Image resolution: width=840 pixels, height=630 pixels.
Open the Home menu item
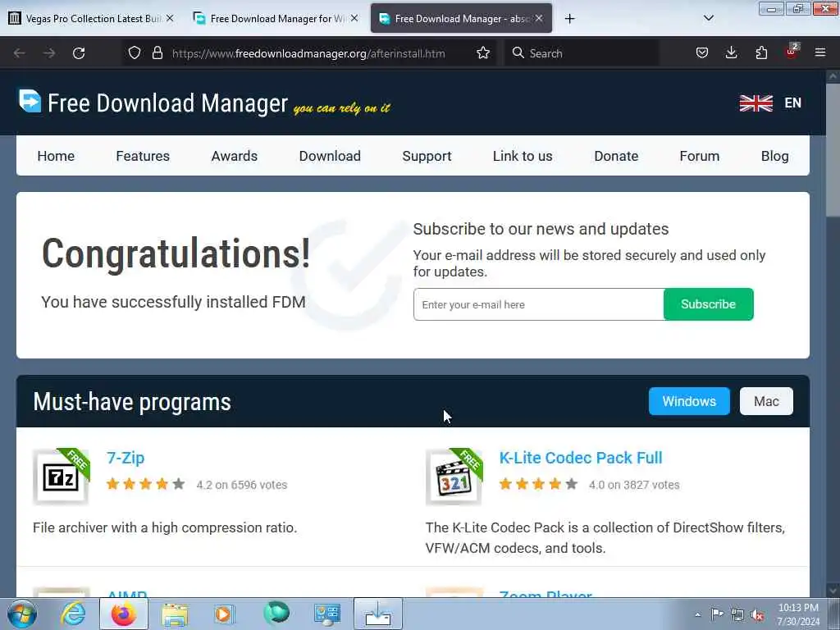56,156
